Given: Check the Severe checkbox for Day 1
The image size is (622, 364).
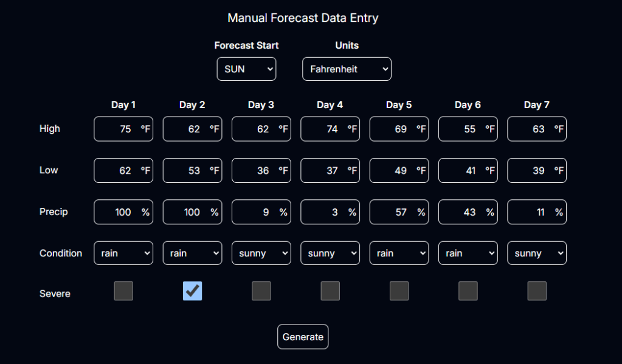Looking at the screenshot, I should (123, 291).
